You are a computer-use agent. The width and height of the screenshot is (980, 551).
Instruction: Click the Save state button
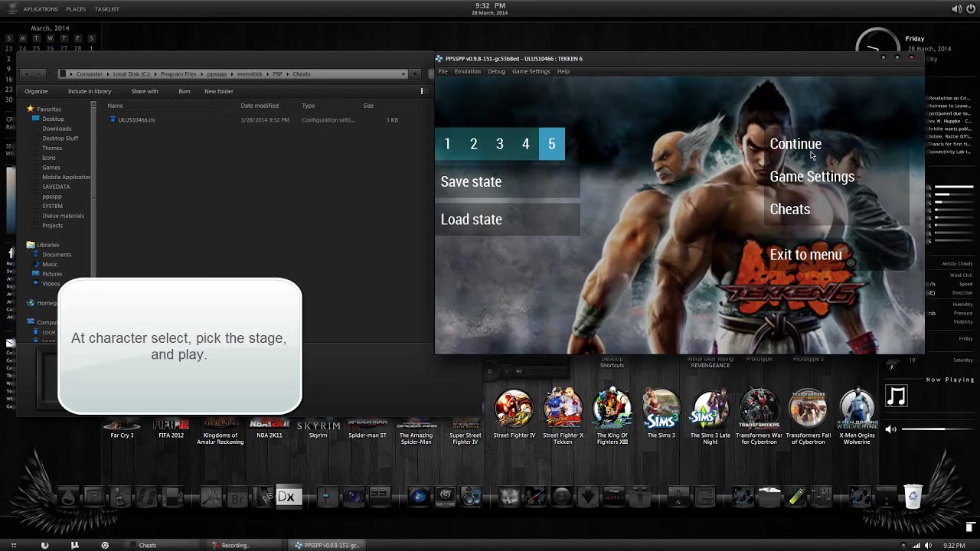(x=507, y=181)
